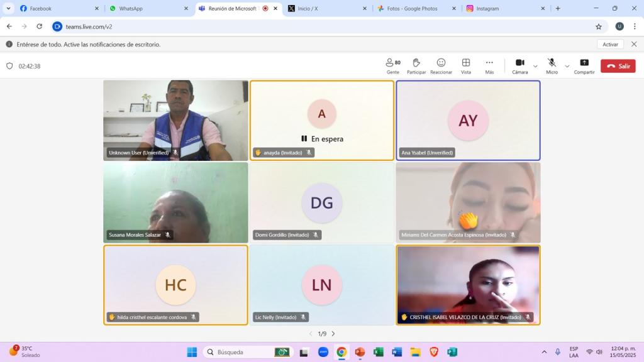The height and width of the screenshot is (362, 644).
Task: Go to next participants page arrow
Action: [333, 334]
